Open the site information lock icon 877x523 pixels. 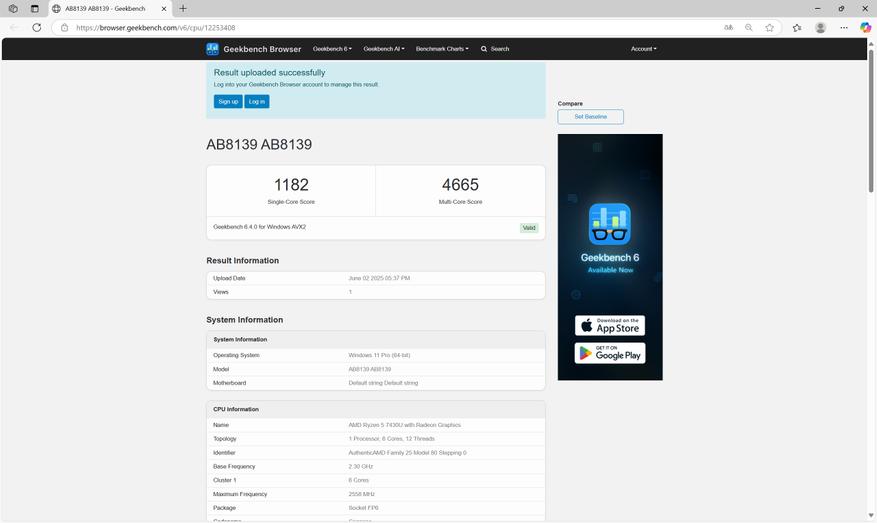click(x=64, y=27)
